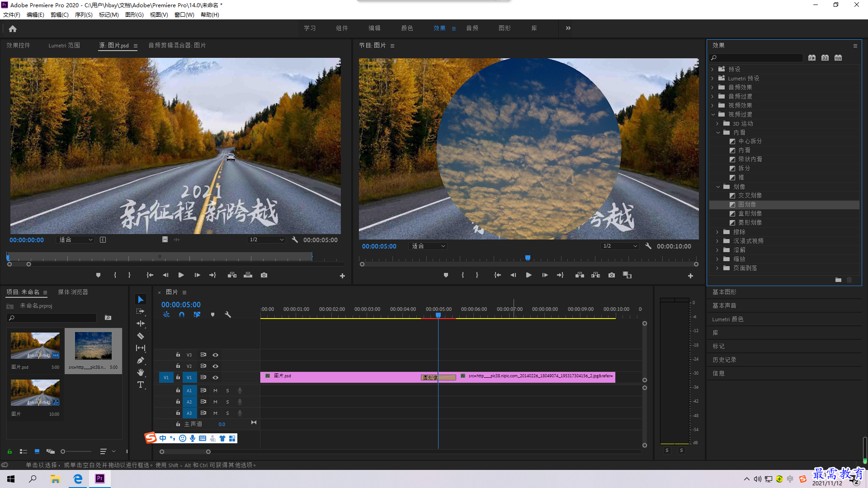Toggle V3 track output eye
Screen dimensions: 868x488
tap(215, 355)
